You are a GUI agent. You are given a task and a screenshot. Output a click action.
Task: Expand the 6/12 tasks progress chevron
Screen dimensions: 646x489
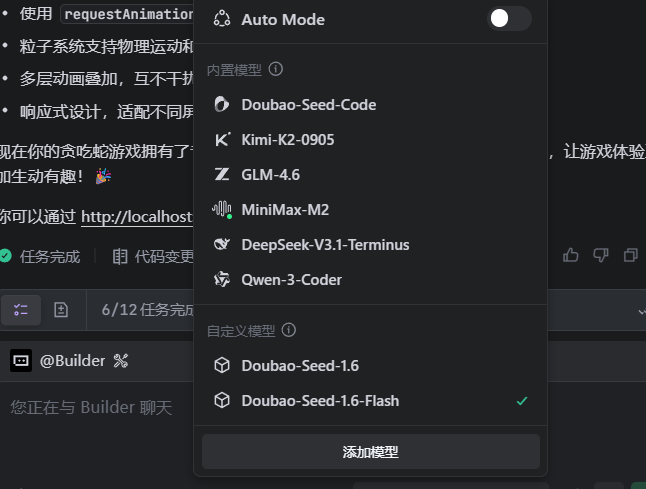click(641, 311)
